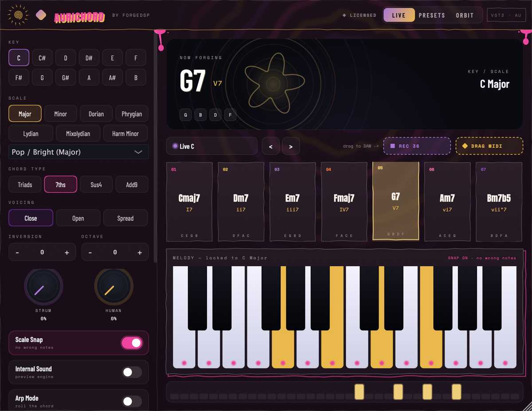Image resolution: width=532 pixels, height=411 pixels.
Task: Decrease octave with minus button
Action: (90, 252)
